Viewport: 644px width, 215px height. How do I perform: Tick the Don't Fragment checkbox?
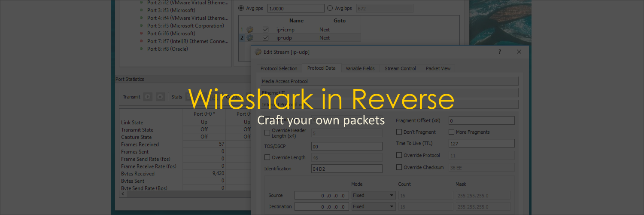[x=399, y=132]
